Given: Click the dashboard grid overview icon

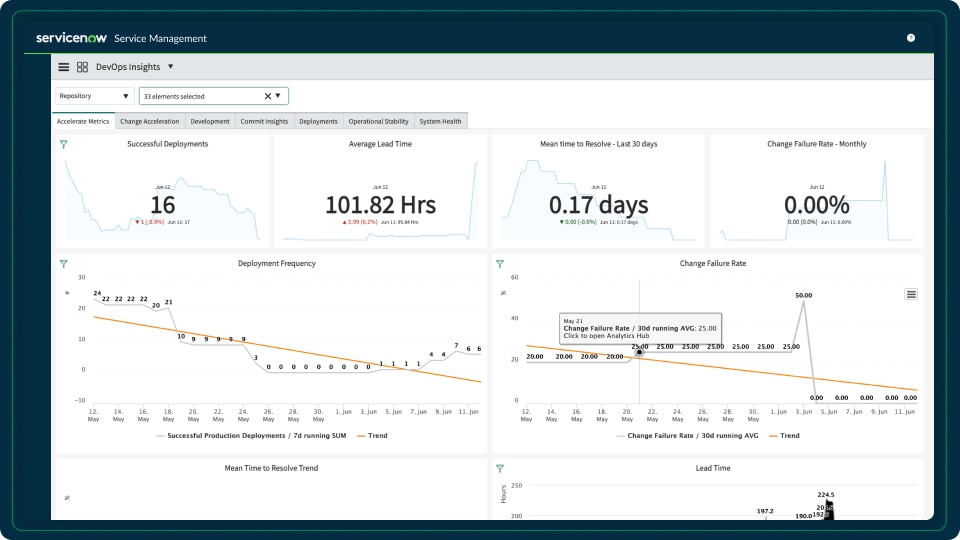Looking at the screenshot, I should click(x=82, y=67).
